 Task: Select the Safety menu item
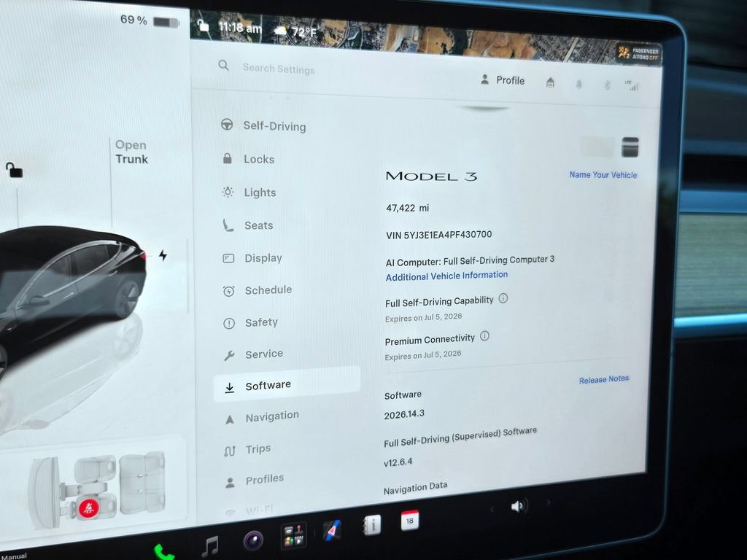251,322
